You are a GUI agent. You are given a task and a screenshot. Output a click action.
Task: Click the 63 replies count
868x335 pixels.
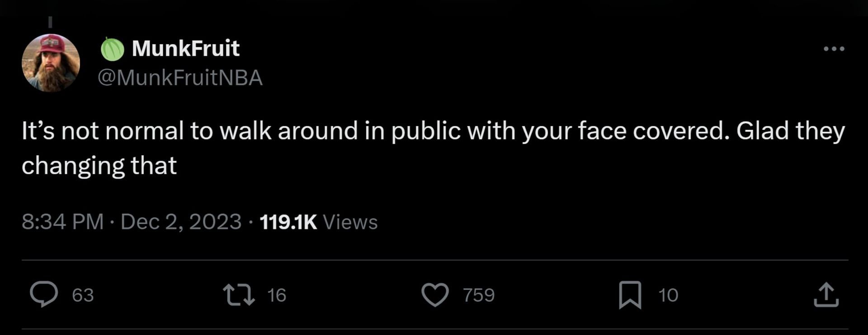coord(83,295)
